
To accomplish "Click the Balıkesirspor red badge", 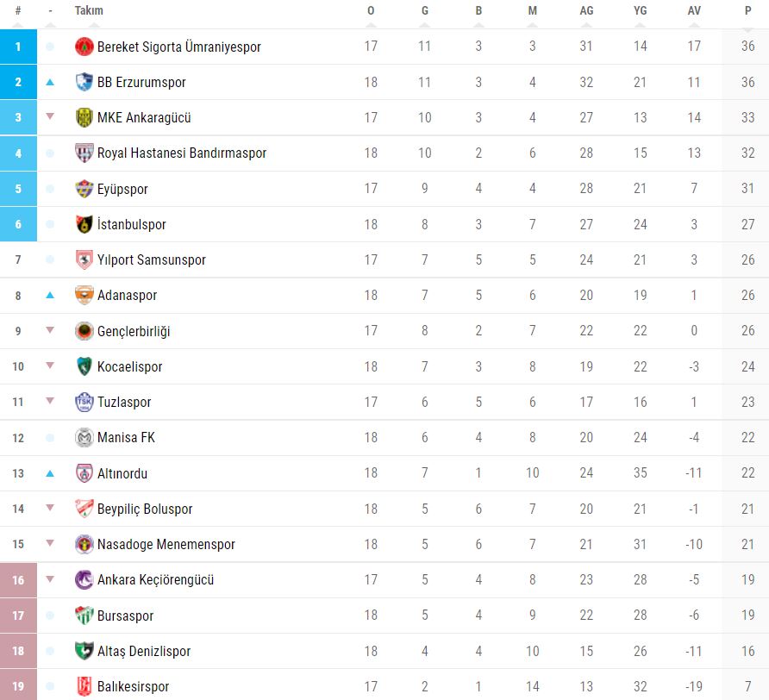I will pyautogui.click(x=84, y=687).
